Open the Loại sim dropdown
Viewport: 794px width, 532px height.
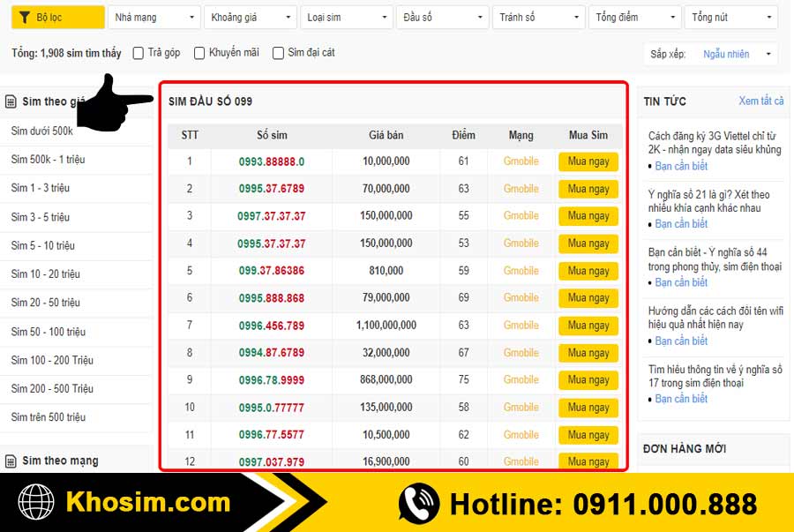point(346,16)
